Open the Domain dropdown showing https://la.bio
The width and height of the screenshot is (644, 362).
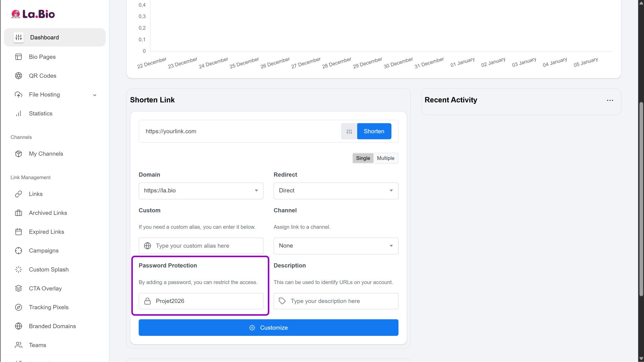201,191
